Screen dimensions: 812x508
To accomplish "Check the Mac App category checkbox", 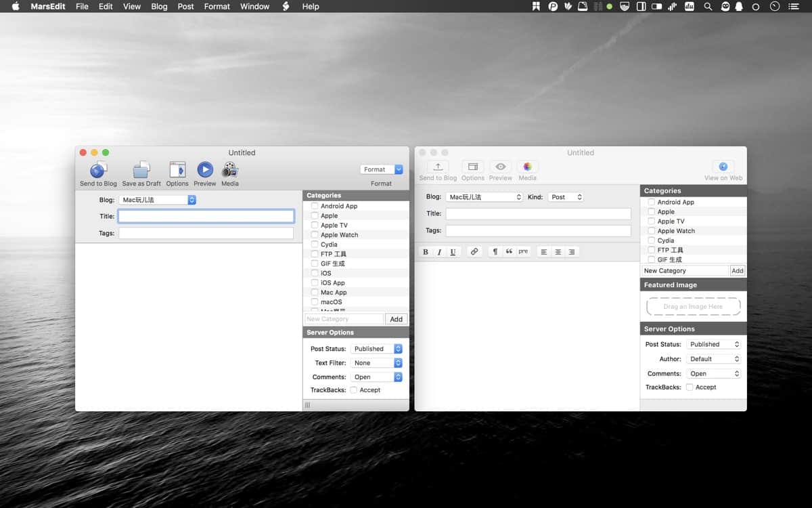I will pos(315,292).
